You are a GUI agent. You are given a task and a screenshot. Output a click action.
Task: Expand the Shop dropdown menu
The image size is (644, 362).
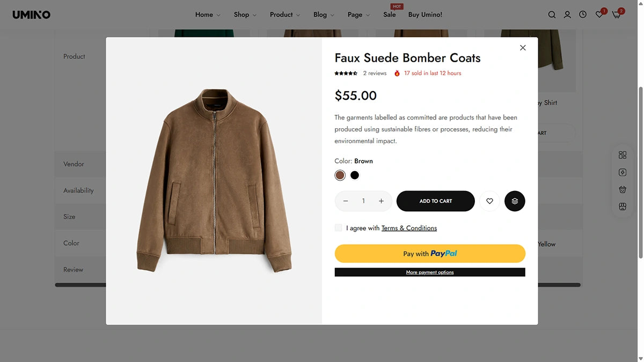pyautogui.click(x=245, y=15)
